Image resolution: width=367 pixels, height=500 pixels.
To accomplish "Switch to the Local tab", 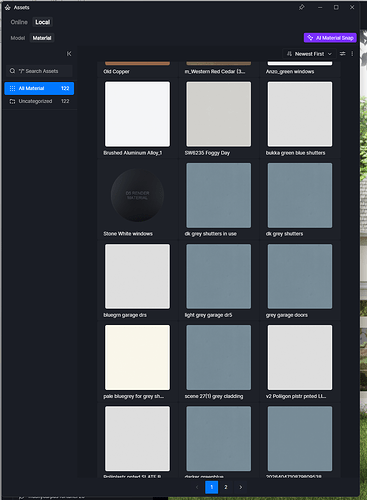I will (43, 22).
